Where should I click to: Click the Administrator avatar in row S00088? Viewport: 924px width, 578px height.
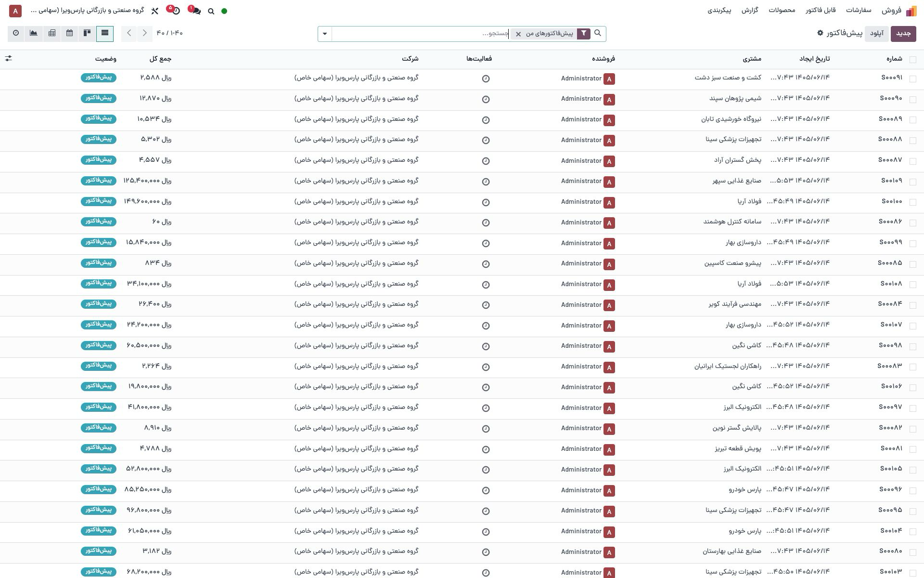coord(609,140)
